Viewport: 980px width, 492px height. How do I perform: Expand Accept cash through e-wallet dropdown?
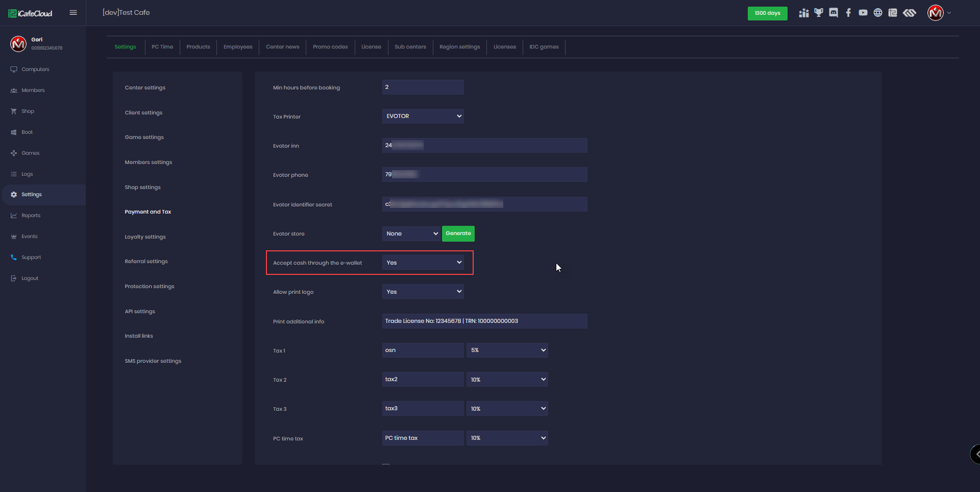coord(423,263)
